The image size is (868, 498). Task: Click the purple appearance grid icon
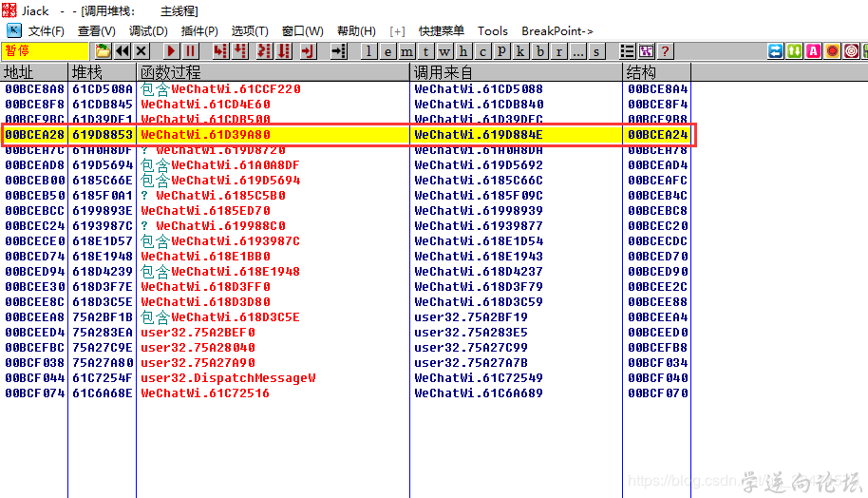[x=646, y=51]
